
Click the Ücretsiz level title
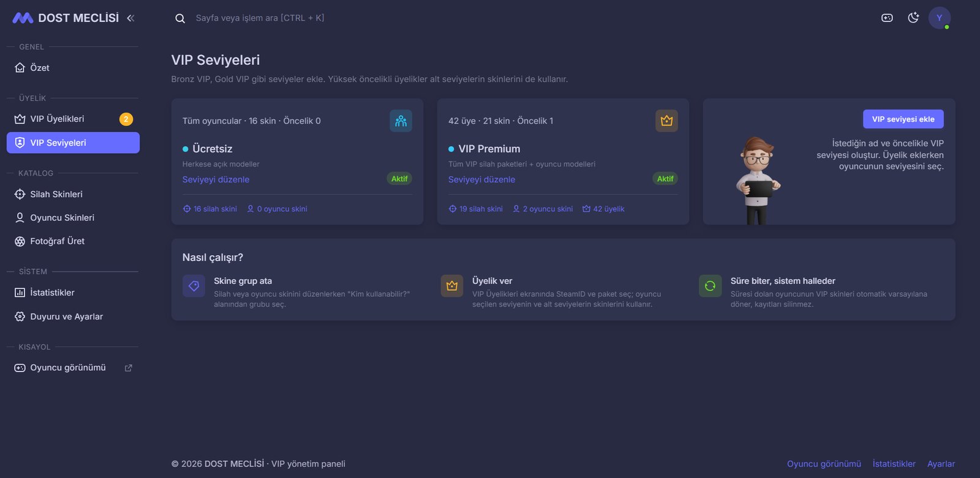coord(213,149)
